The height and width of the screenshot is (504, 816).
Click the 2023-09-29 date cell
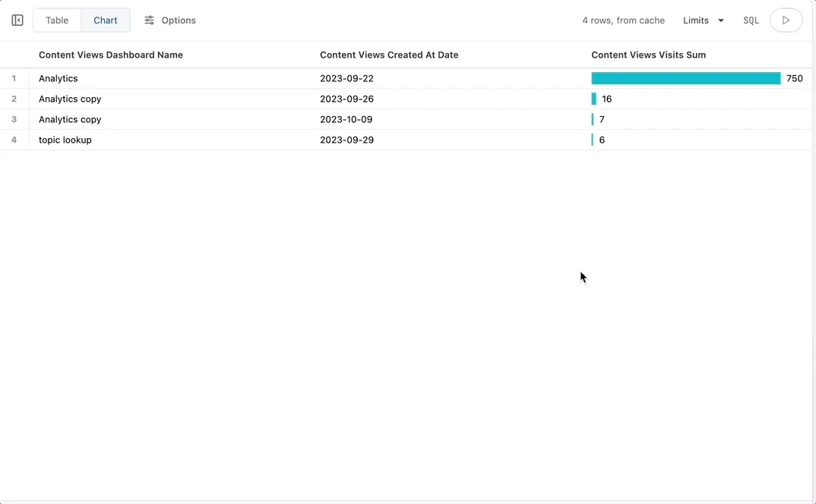346,140
